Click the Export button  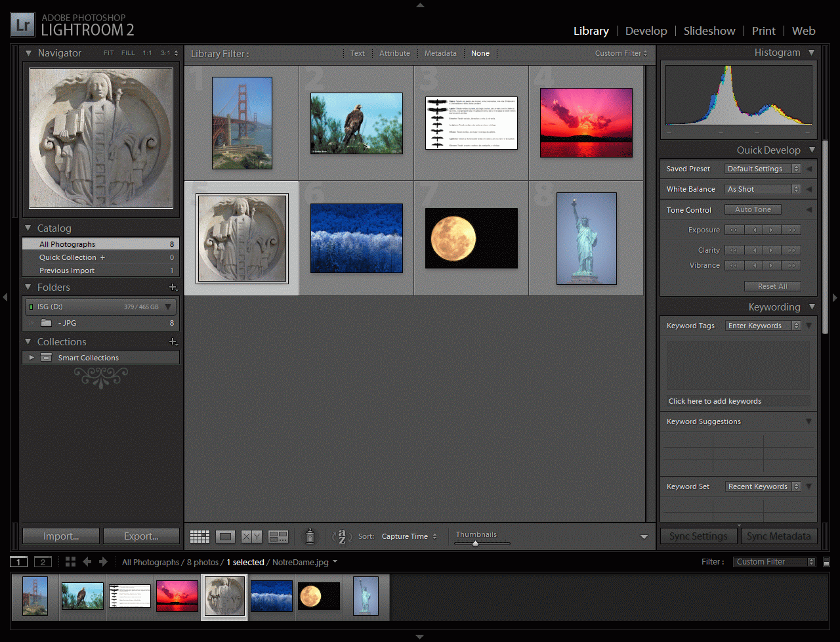[x=141, y=536]
